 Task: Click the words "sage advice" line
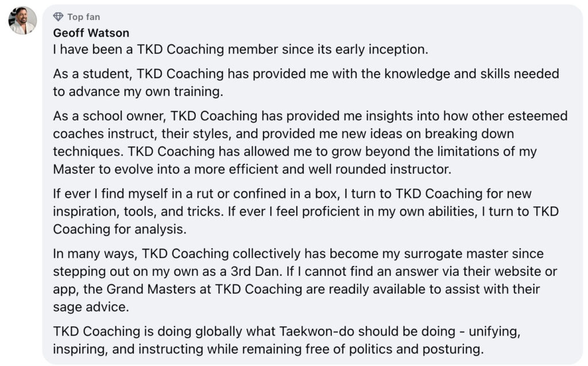[x=91, y=307]
